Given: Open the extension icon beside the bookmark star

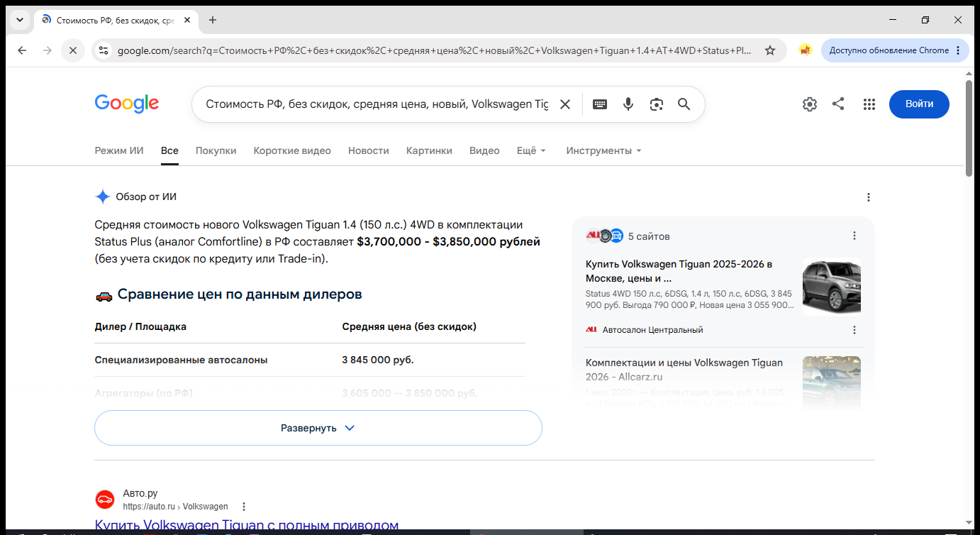Looking at the screenshot, I should tap(805, 50).
